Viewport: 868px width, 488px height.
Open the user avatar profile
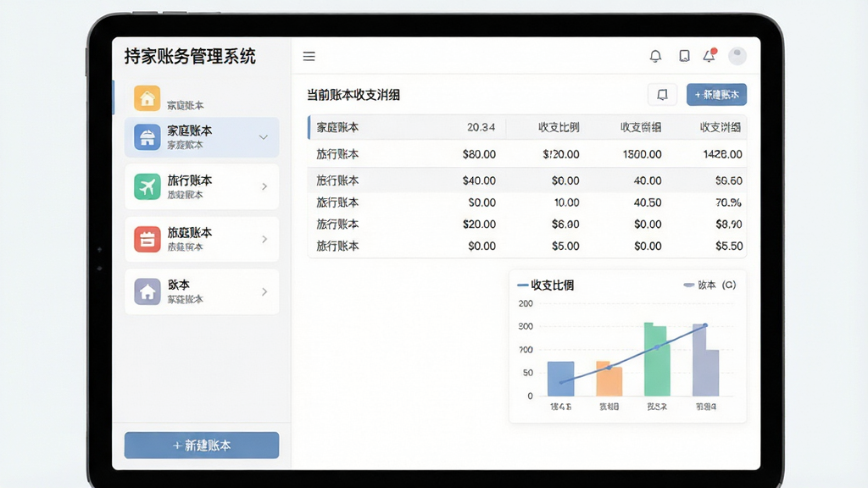(737, 56)
